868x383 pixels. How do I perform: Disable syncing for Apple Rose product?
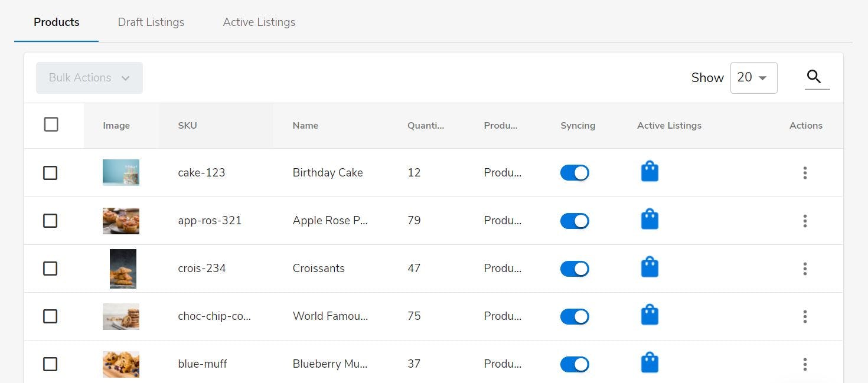tap(575, 221)
